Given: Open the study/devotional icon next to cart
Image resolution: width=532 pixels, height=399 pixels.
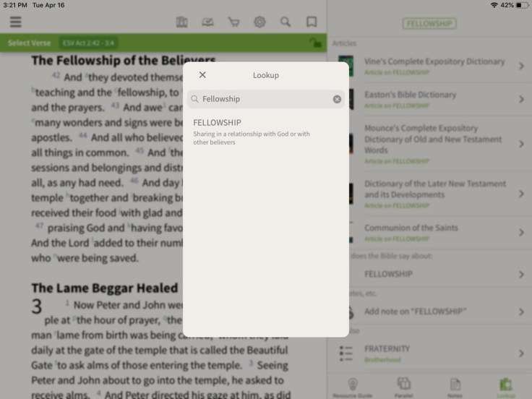Looking at the screenshot, I should (208, 22).
